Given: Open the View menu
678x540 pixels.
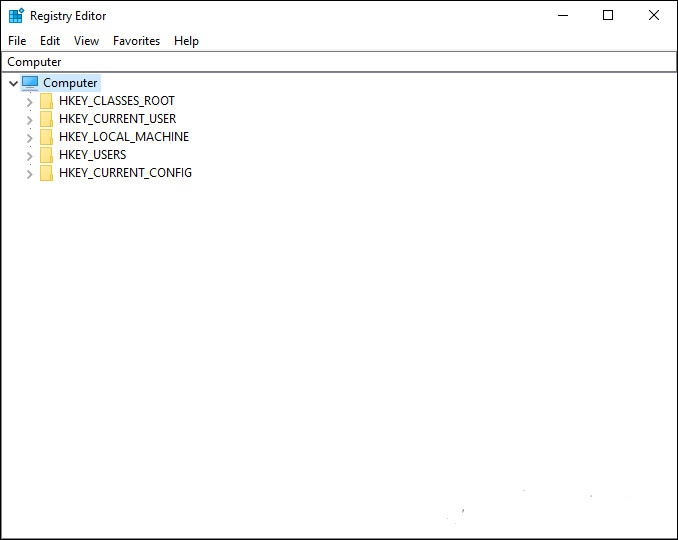Looking at the screenshot, I should (86, 41).
